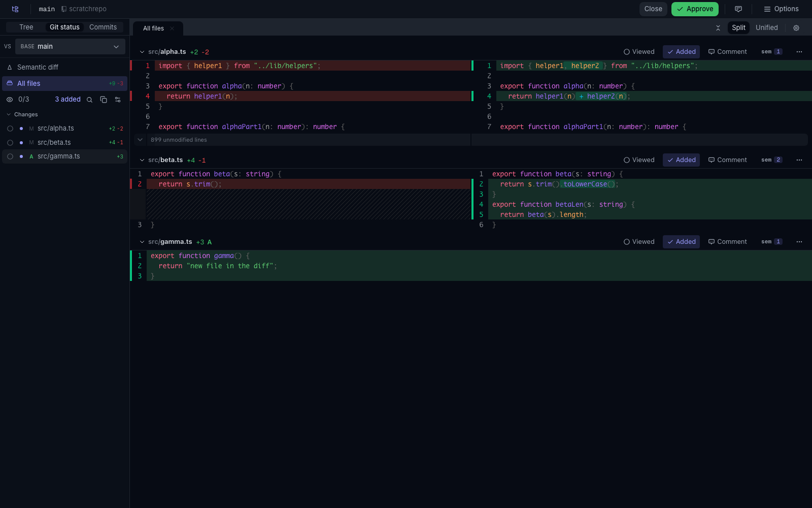The image size is (812, 508).
Task: Switch to the Tree tab
Action: click(26, 27)
